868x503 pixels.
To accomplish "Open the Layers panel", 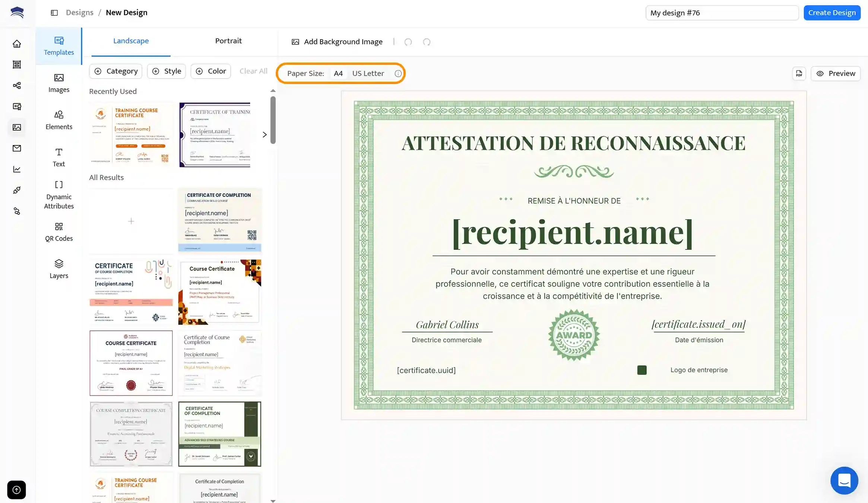I will pyautogui.click(x=59, y=269).
